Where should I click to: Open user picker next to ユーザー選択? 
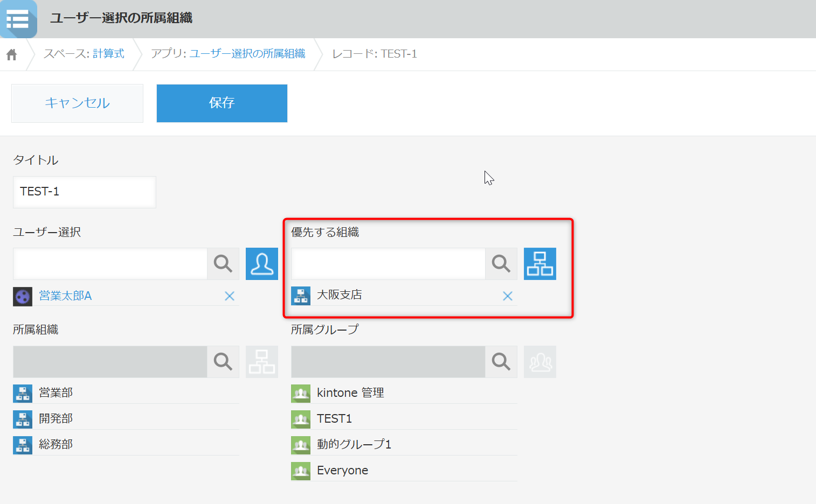(262, 264)
